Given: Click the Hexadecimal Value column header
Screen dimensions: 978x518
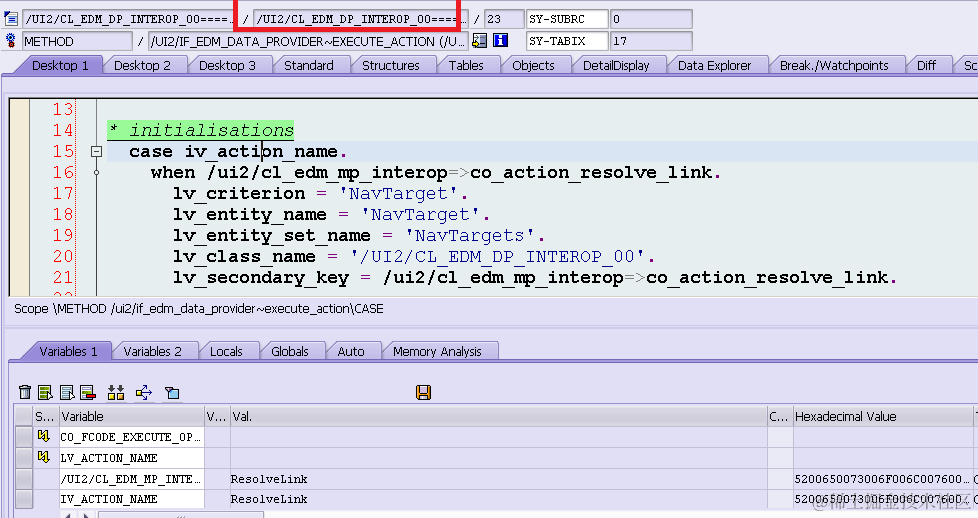Looking at the screenshot, I should [882, 416].
